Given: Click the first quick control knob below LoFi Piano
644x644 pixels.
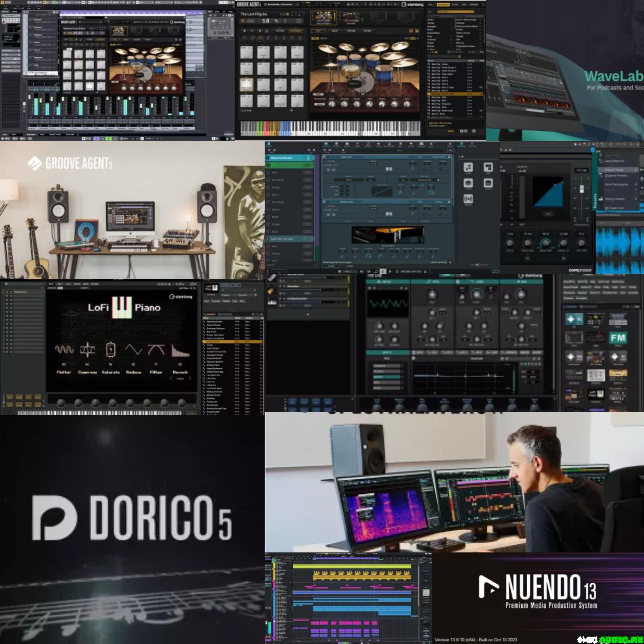Looking at the screenshot, I should coord(61,402).
